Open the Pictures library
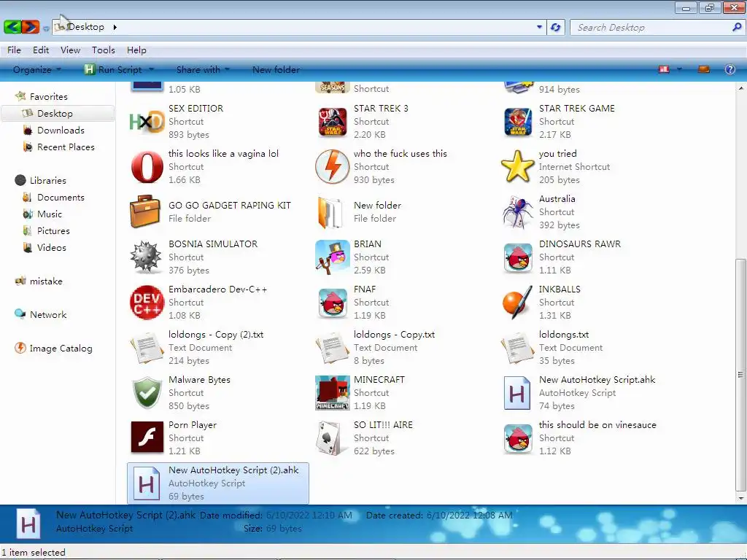This screenshot has width=747, height=560. [46, 231]
